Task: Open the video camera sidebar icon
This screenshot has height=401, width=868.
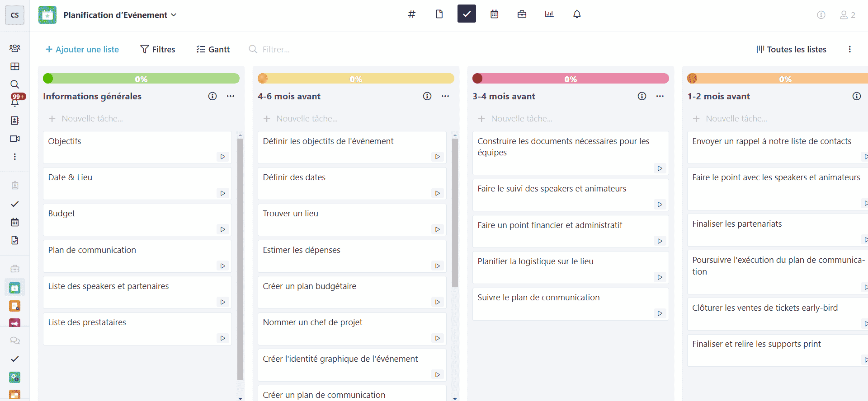Action: 15,139
